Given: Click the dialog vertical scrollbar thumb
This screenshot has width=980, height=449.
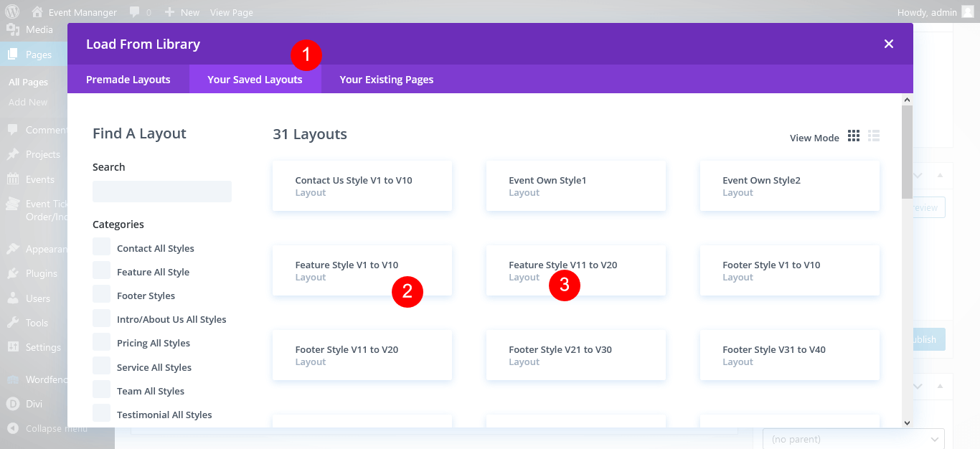Looking at the screenshot, I should pyautogui.click(x=907, y=151).
